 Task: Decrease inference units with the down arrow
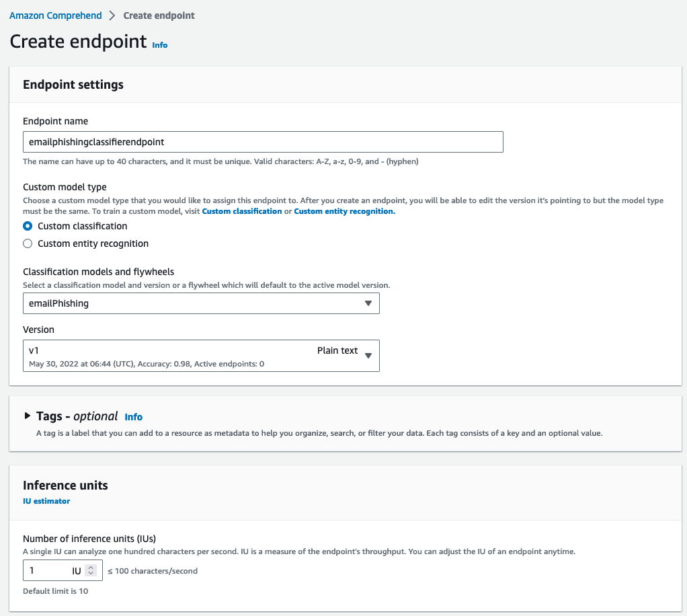coord(91,574)
